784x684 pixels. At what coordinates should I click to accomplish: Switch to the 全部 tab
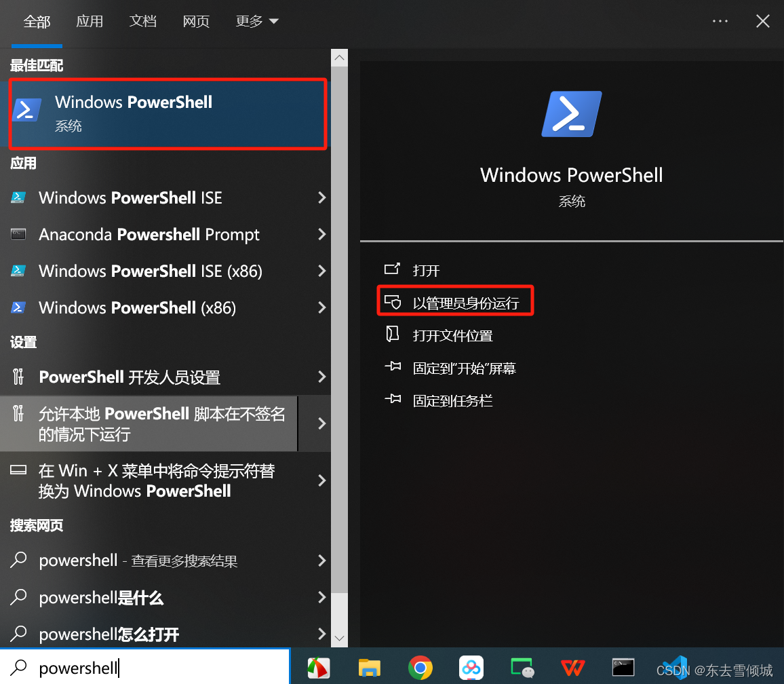[x=37, y=22]
